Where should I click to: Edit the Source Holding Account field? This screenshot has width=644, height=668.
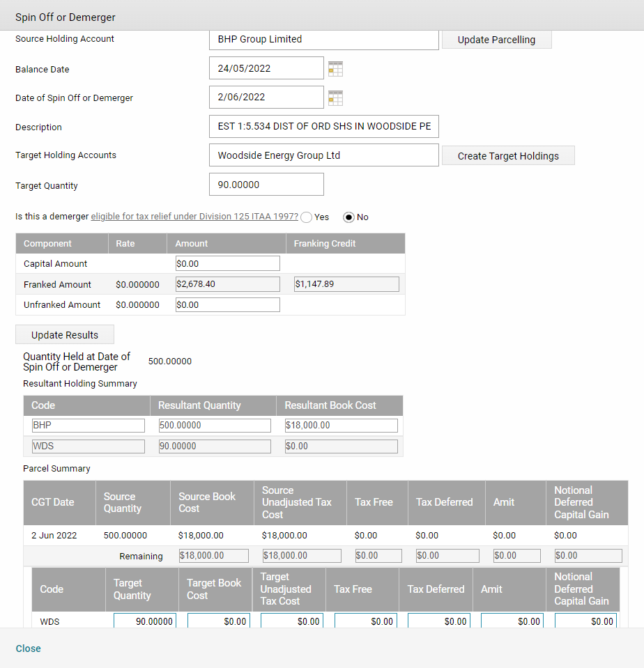click(x=324, y=40)
